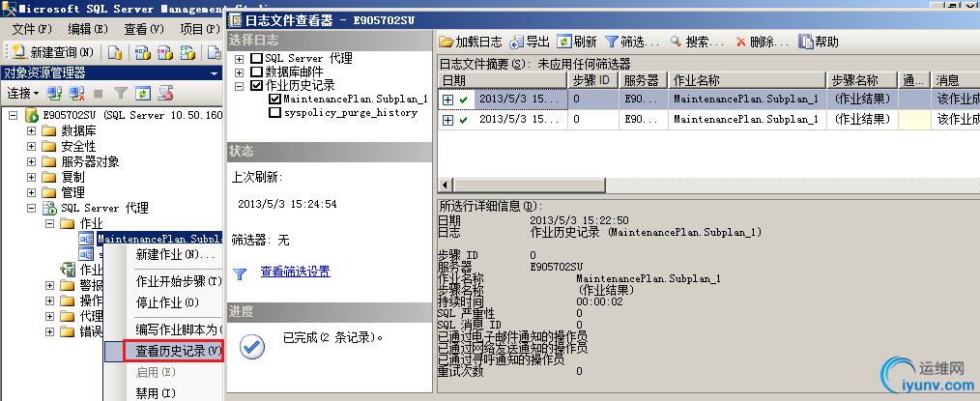Open the 查看(V) menu
The height and width of the screenshot is (401, 980).
(x=144, y=29)
